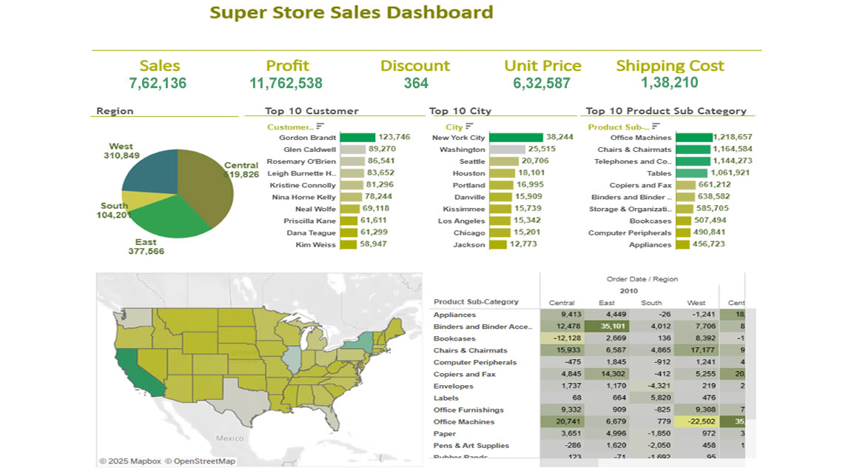Click the sort icon beside Product Sub header
Viewport: 868px width, 468px height.
(656, 127)
